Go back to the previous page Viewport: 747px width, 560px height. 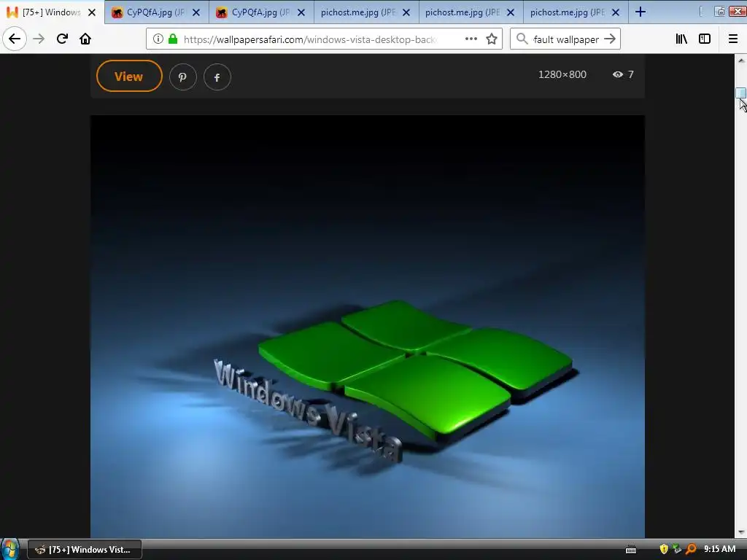point(15,39)
